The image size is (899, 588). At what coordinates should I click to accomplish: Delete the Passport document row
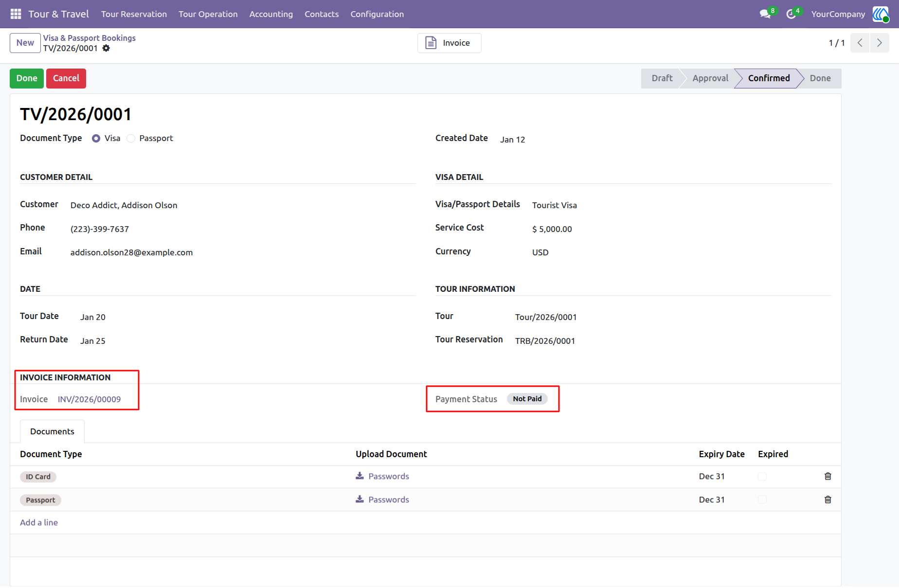tap(828, 499)
